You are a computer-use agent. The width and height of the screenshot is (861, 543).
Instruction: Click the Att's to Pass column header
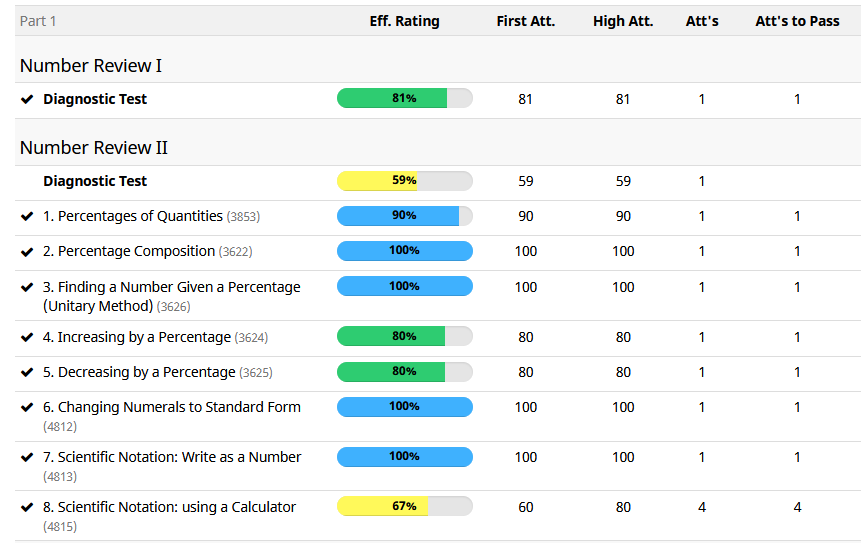click(797, 21)
